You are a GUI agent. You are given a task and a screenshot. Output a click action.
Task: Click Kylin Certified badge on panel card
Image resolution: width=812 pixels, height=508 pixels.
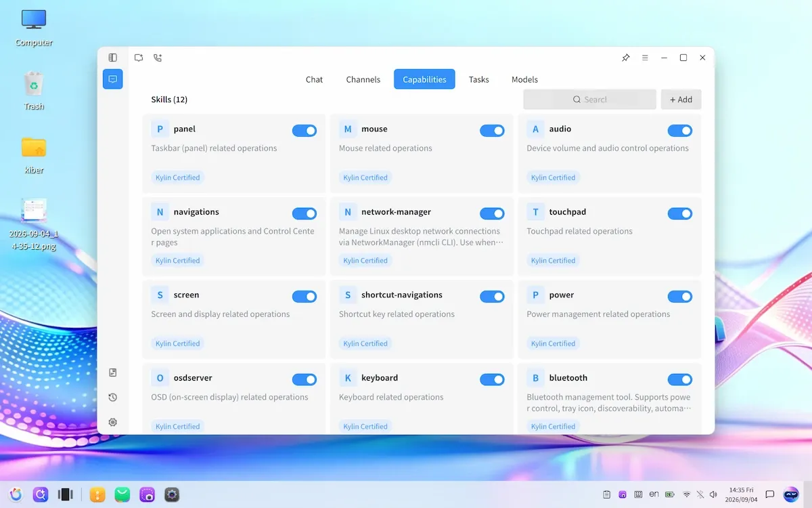tap(178, 177)
